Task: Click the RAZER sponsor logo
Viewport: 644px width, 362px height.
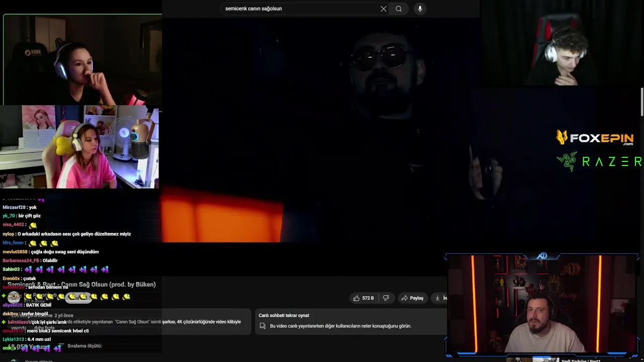Action: (600, 161)
